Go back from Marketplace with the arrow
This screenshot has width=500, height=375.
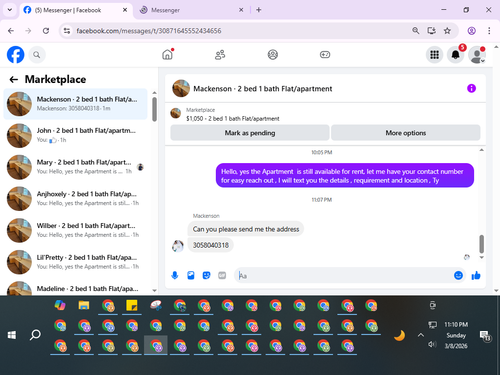pos(14,79)
